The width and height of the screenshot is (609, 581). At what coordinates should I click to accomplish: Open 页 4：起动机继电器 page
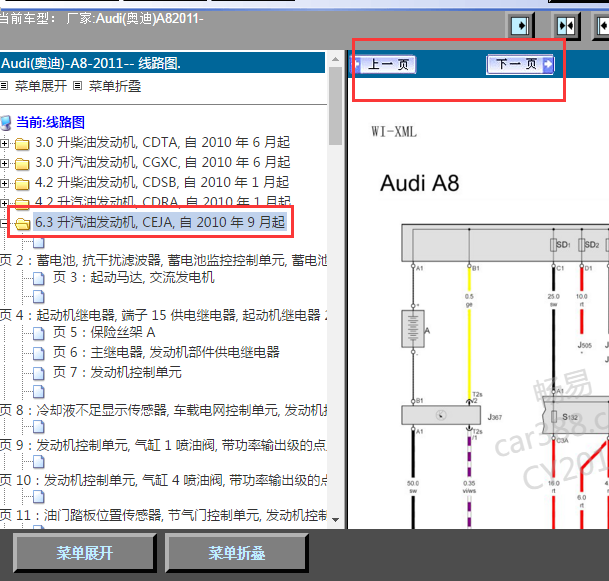coord(163,315)
